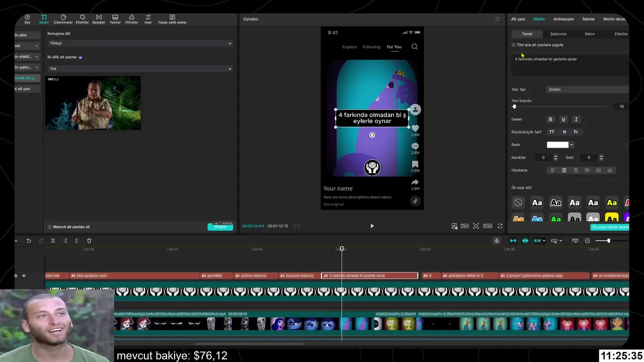
Task: Open the Çıkartmalar stickers panel
Action: [63, 19]
